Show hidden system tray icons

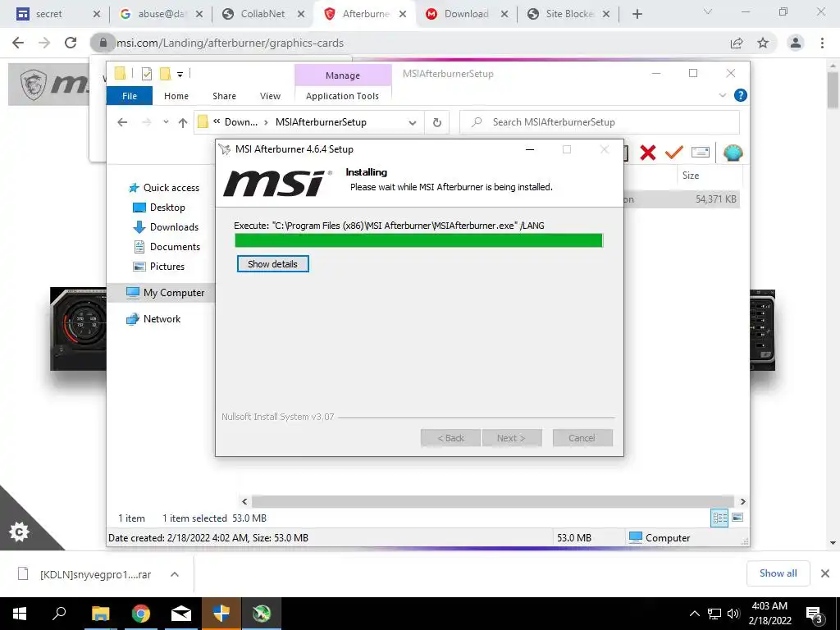point(694,614)
